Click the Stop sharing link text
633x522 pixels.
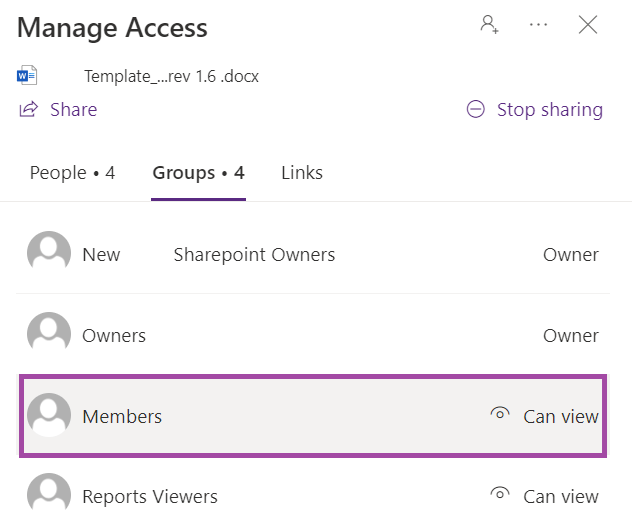[550, 109]
